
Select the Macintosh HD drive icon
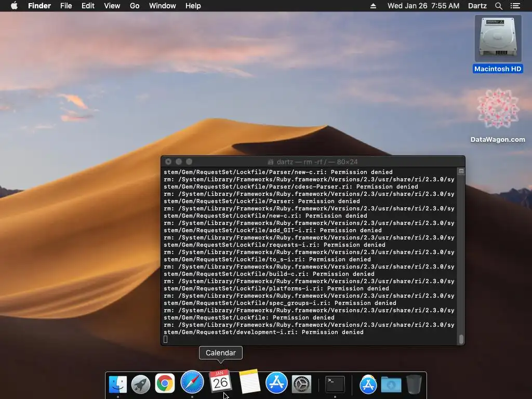tap(498, 38)
